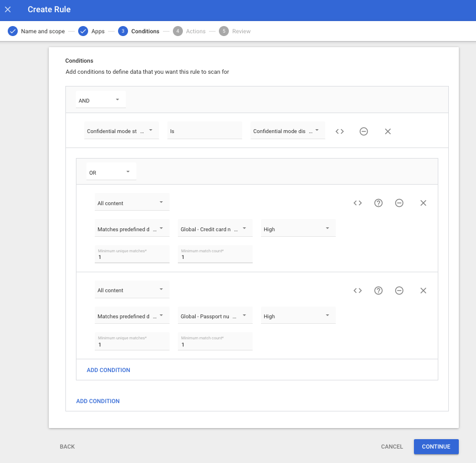This screenshot has height=463, width=476.
Task: Toggle NOT on the Confidential mode condition
Action: [x=364, y=131]
